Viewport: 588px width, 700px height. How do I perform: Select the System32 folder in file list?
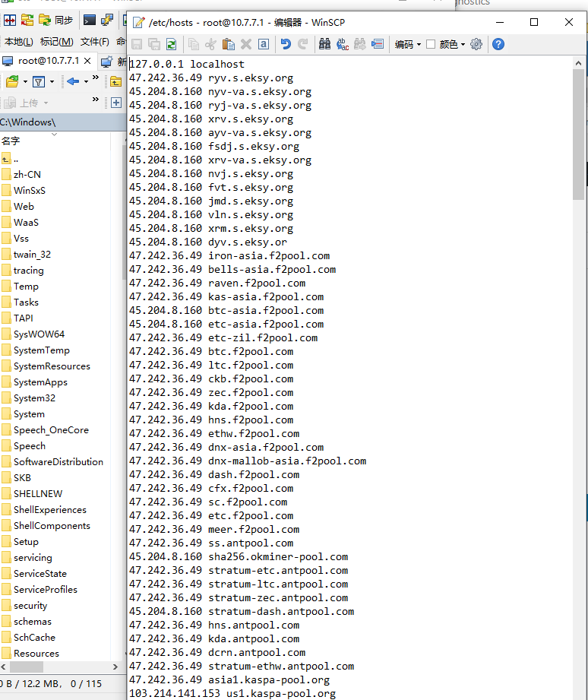coord(34,398)
